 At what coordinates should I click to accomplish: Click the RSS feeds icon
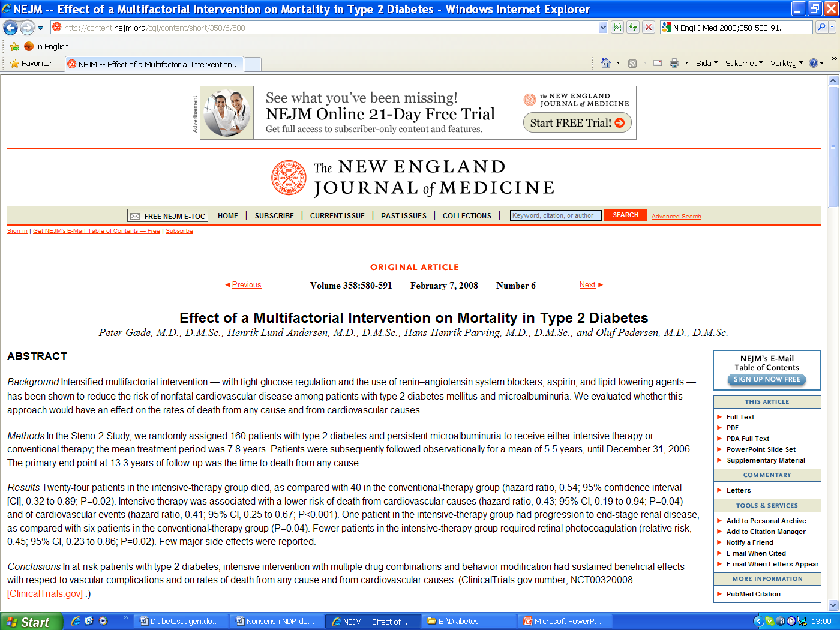pyautogui.click(x=632, y=63)
